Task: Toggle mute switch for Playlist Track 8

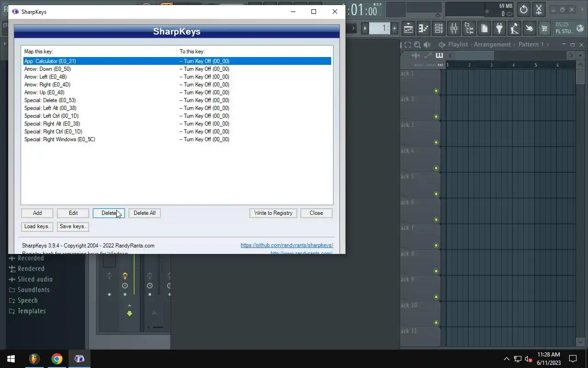Action: [x=436, y=271]
